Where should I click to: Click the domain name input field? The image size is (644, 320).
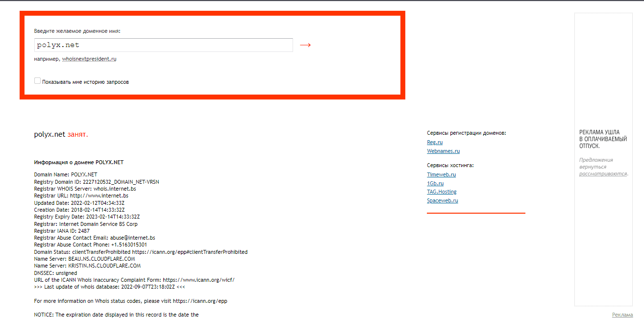[164, 45]
